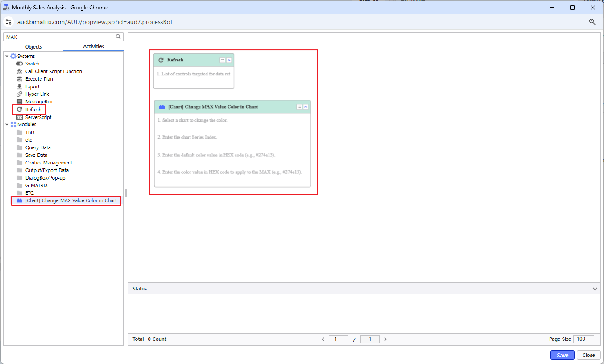The image size is (604, 364).
Task: Collapse the Status panel
Action: pos(595,289)
